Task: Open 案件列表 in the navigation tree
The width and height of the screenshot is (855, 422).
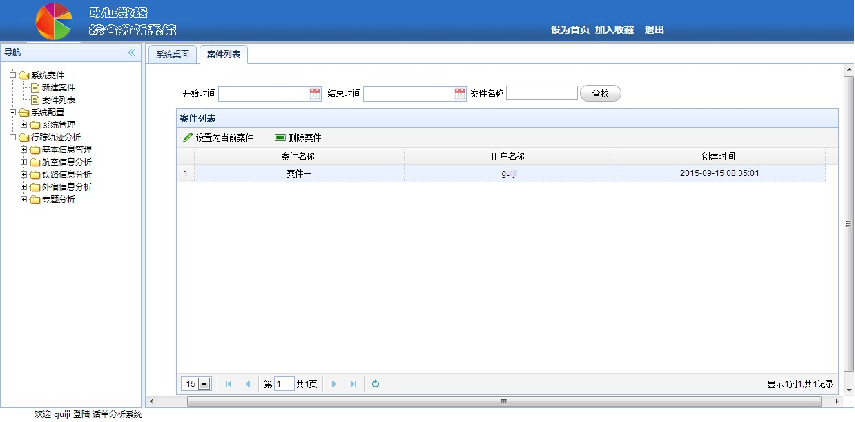Action: pyautogui.click(x=58, y=100)
